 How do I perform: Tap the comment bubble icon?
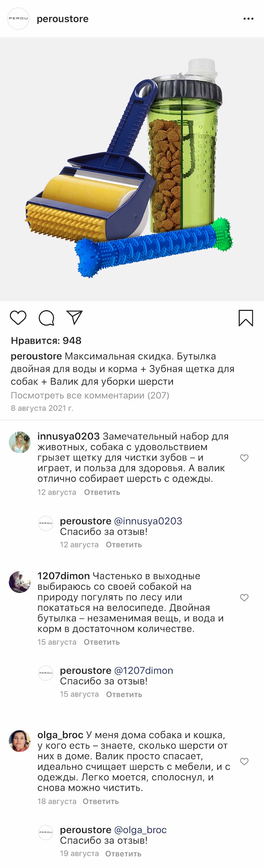pyautogui.click(x=46, y=318)
